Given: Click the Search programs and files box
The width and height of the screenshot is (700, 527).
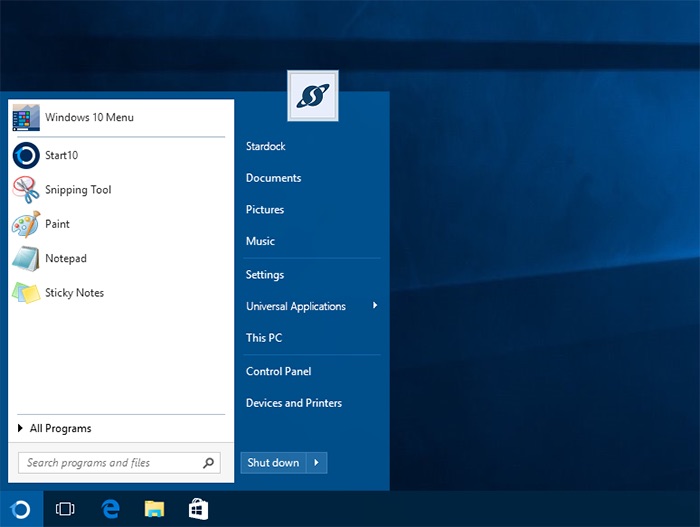Looking at the screenshot, I should point(110,463).
